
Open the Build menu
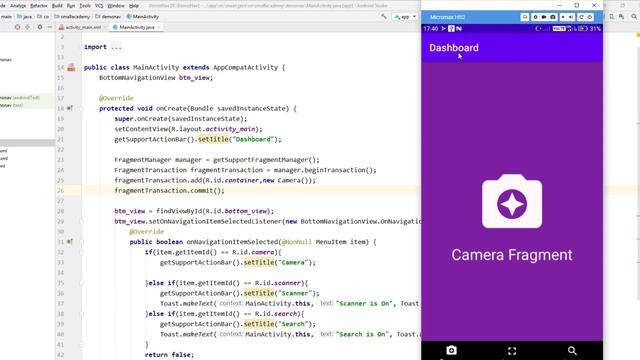(x=57, y=6)
